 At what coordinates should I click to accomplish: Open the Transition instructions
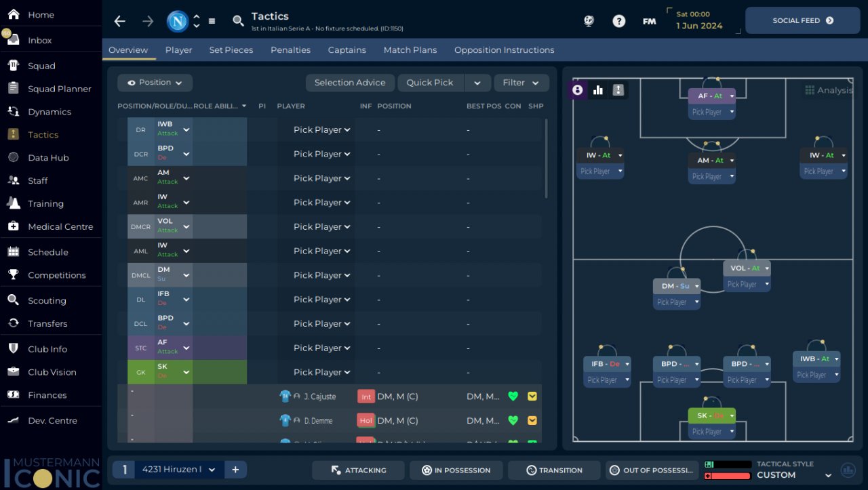pyautogui.click(x=554, y=470)
